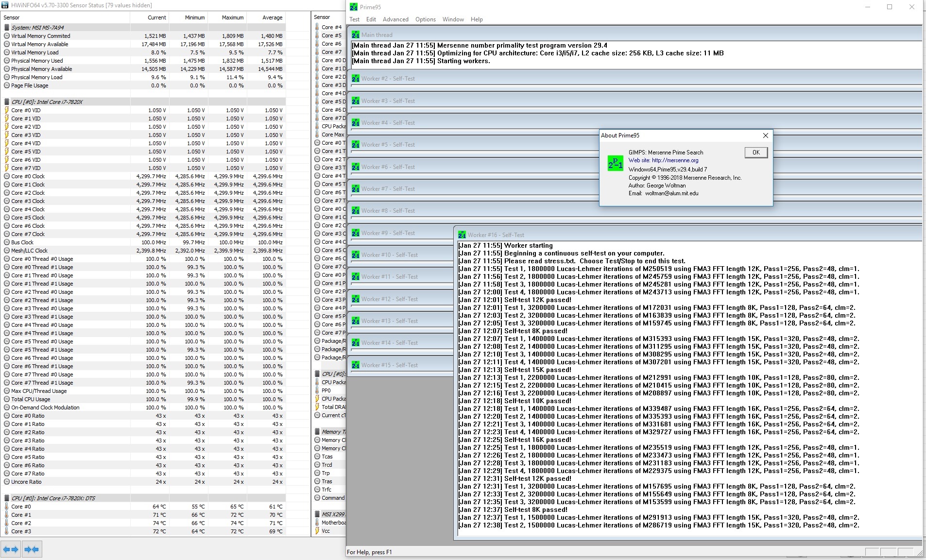Screen dimensions: 926x560
Task: Click the Worker #3 window icon
Action: (356, 101)
